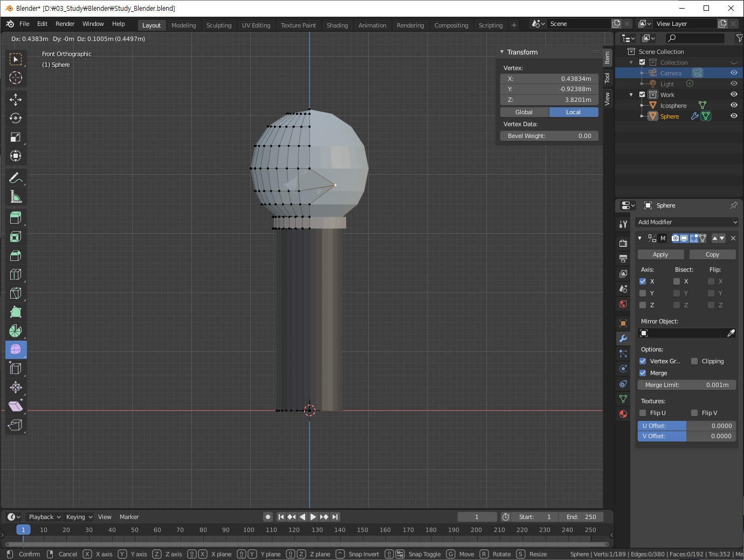The image size is (744, 560).
Task: Activate the Move tool
Action: (16, 99)
